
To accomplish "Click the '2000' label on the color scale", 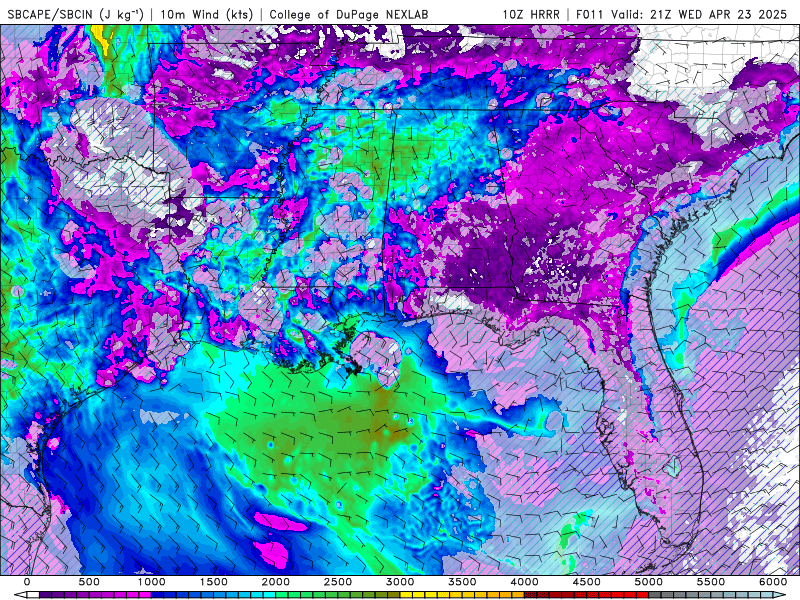I will (x=276, y=582).
